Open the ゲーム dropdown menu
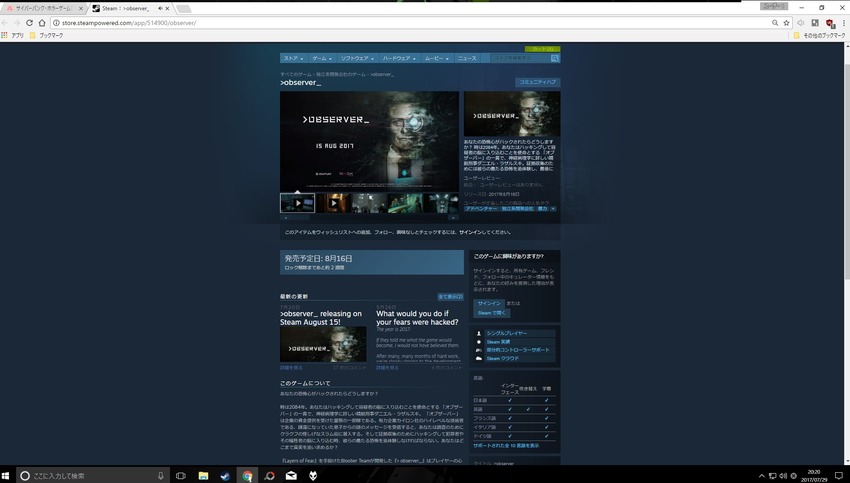Screen dimensions: 850x483 point(321,58)
